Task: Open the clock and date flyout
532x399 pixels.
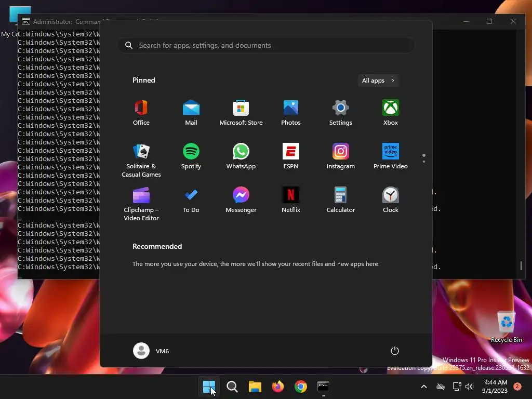Action: (x=495, y=387)
